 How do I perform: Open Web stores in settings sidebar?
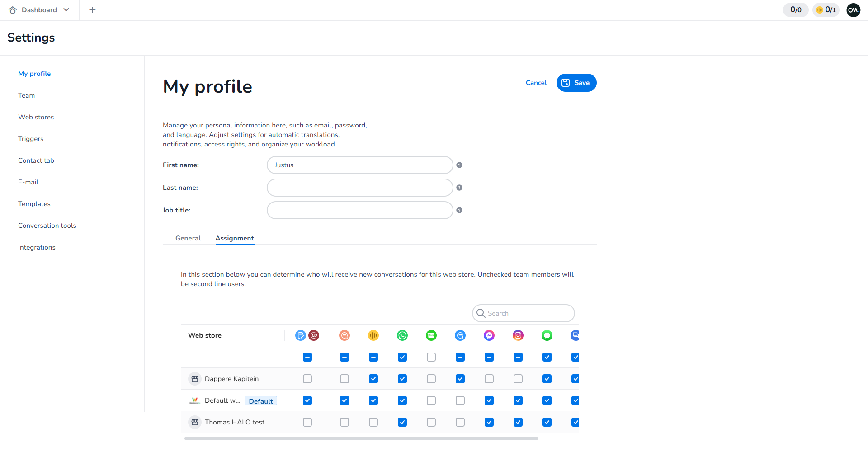point(36,117)
